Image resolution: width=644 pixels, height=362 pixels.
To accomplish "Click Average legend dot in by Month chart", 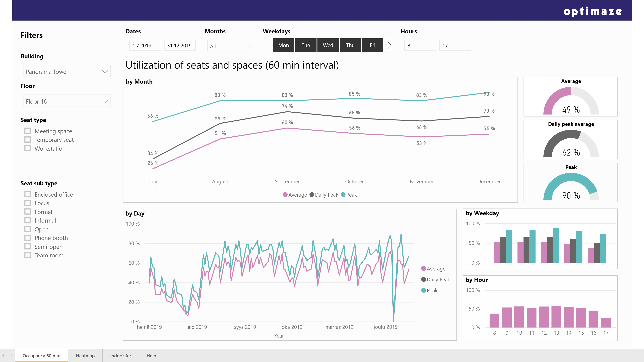I will (x=285, y=195).
